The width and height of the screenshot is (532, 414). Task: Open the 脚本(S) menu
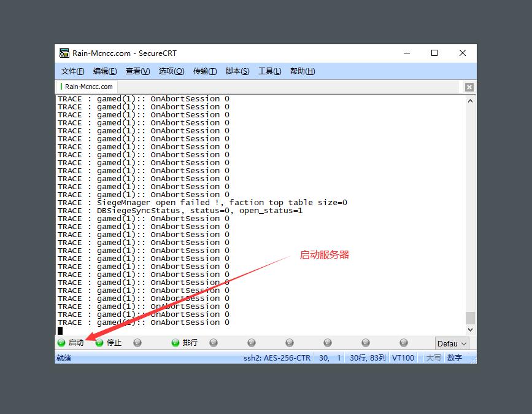click(x=237, y=71)
